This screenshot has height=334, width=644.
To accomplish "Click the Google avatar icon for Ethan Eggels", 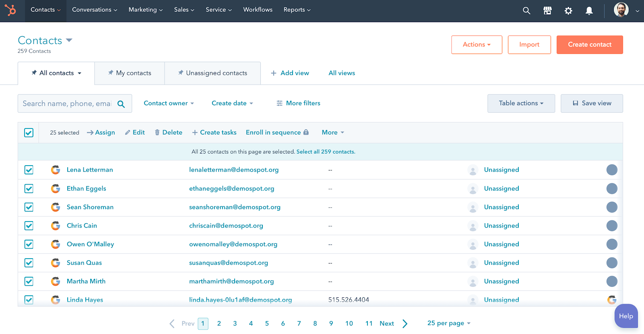I will (x=56, y=189).
